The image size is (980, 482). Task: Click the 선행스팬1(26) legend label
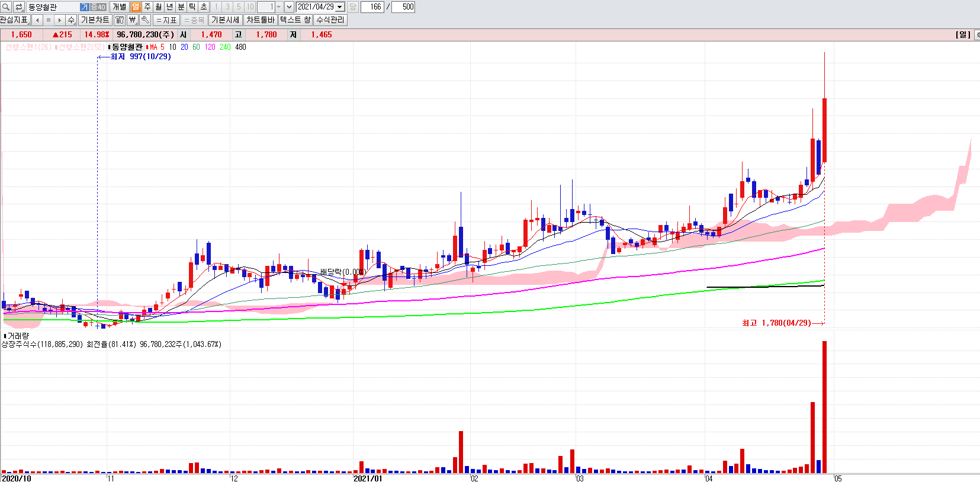pyautogui.click(x=28, y=47)
